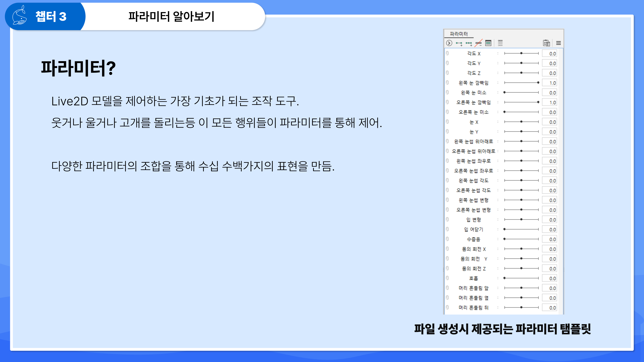The image size is (644, 362).
Task: Open the parameter panel hamburger menu
Action: pyautogui.click(x=558, y=43)
